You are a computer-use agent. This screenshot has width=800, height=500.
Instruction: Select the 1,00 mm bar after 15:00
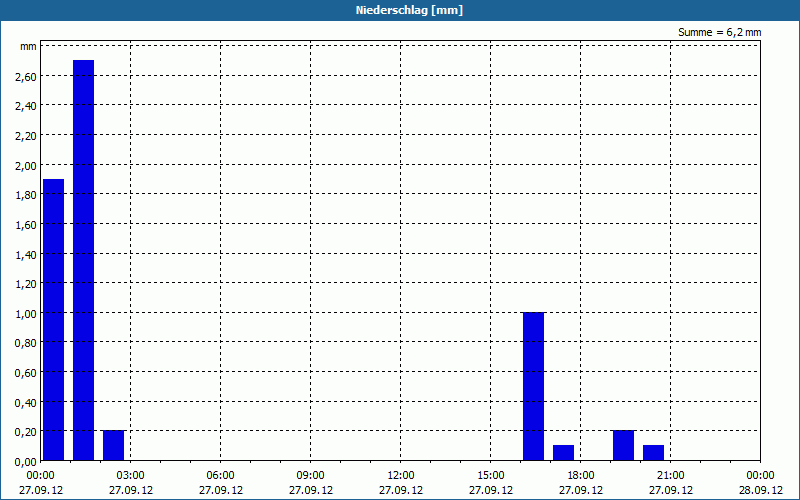point(533,386)
